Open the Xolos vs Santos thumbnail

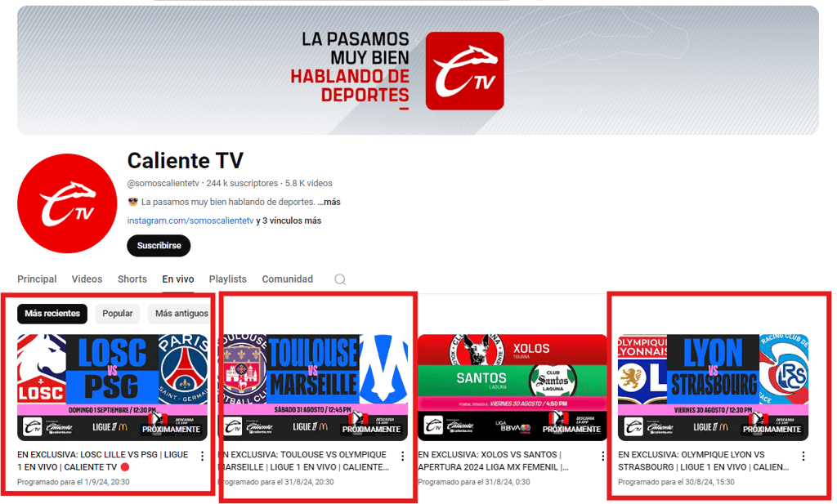[512, 388]
